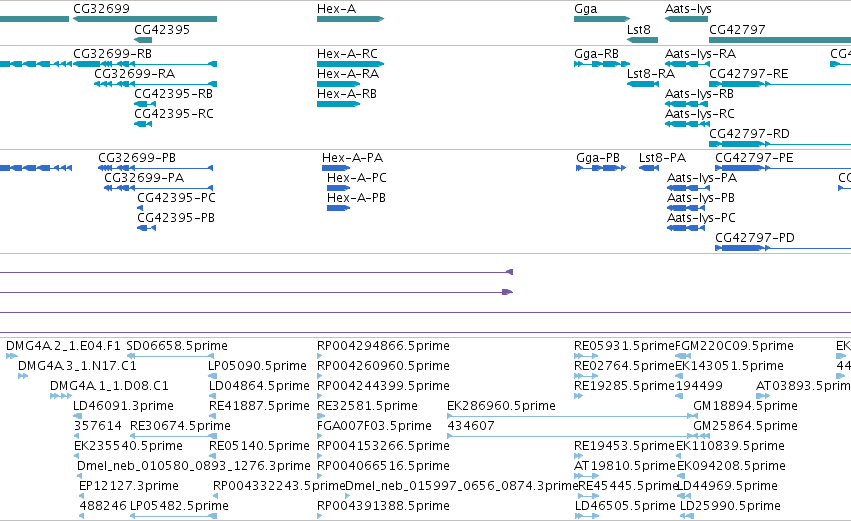Select protein Gga-PB
851x521 pixels.
[598, 158]
